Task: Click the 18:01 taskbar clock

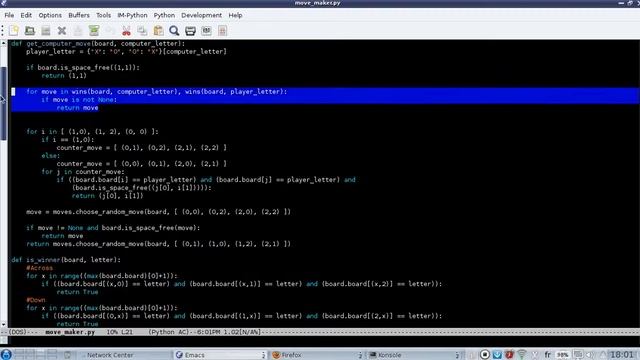Action: coord(622,355)
